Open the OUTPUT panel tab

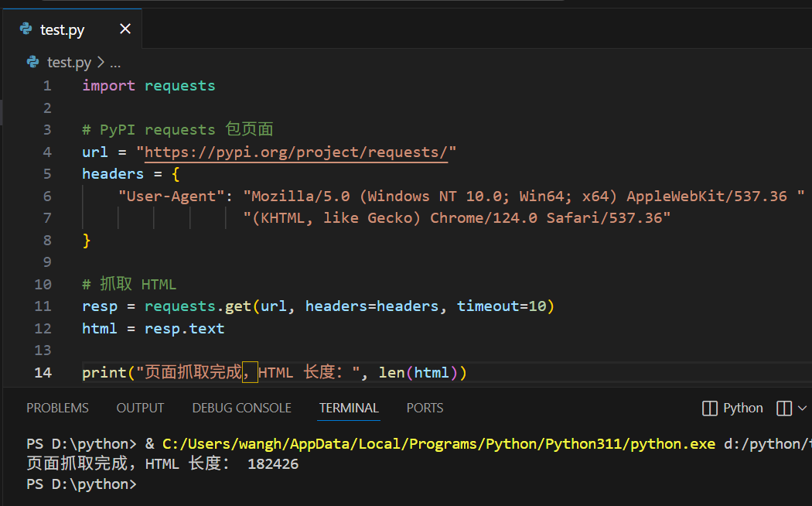click(x=140, y=408)
